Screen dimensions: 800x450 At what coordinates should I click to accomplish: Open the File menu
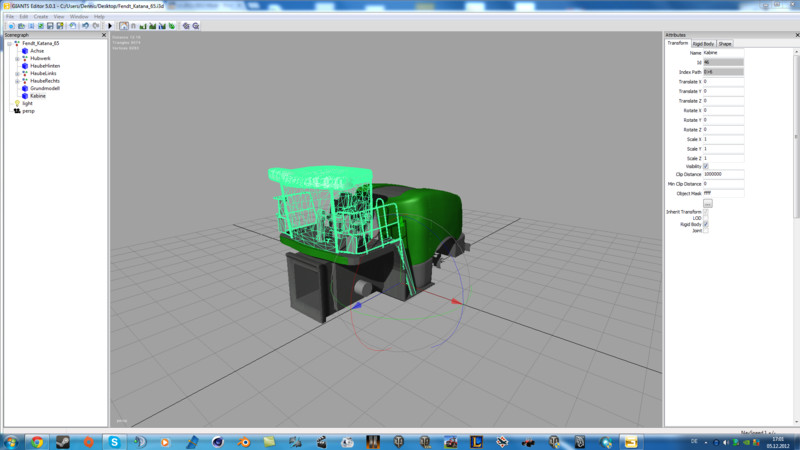10,17
